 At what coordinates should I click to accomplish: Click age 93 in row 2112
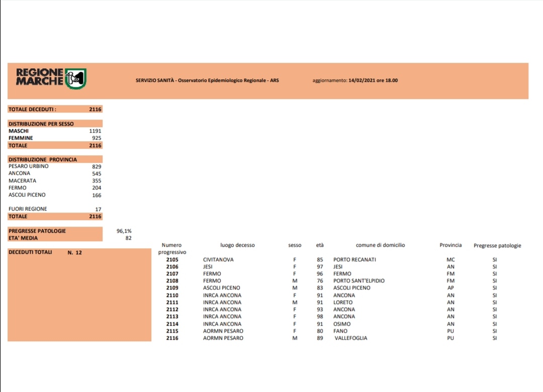click(320, 309)
